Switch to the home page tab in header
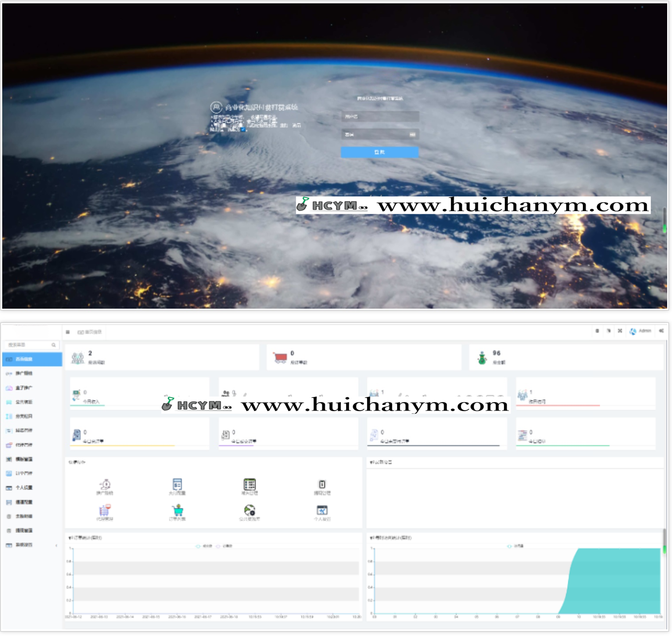 click(90, 332)
